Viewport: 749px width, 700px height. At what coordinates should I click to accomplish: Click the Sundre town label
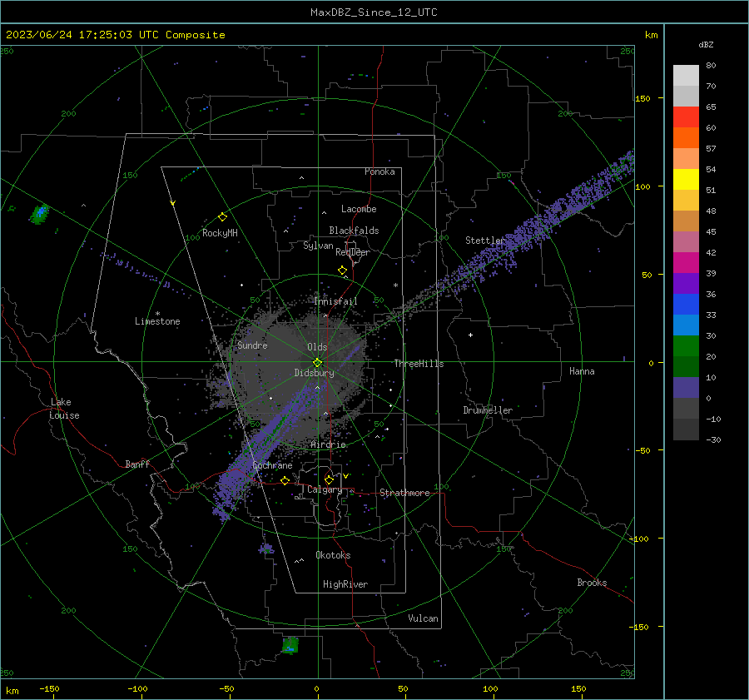tap(252, 345)
